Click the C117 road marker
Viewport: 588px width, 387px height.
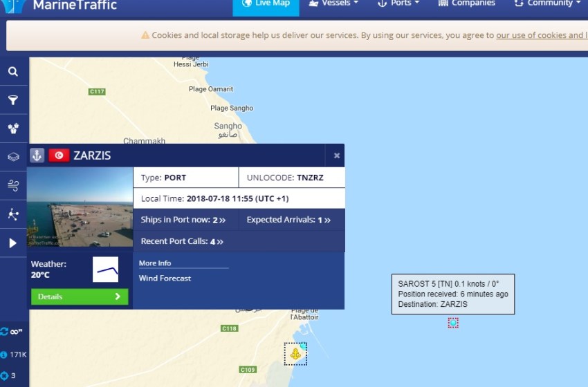pyautogui.click(x=97, y=91)
